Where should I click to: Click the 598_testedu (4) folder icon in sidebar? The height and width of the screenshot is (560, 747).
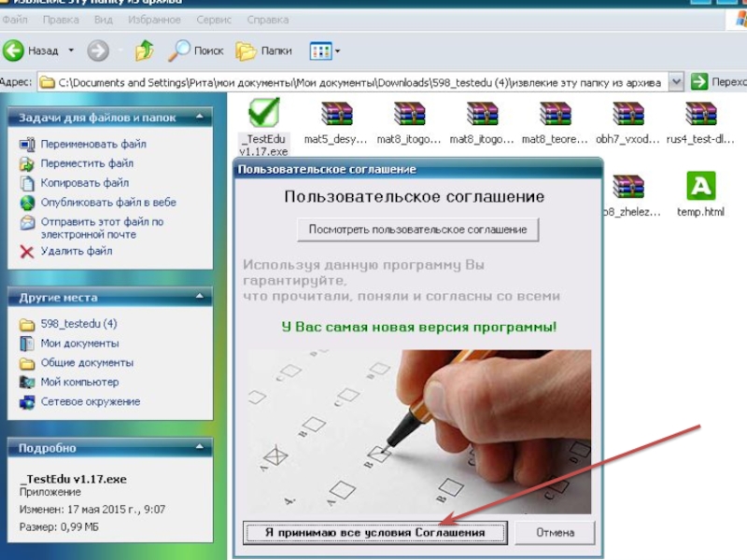pyautogui.click(x=27, y=325)
